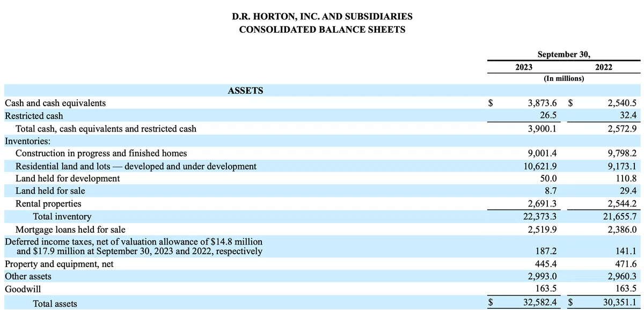
Task: Select the 'Inventories:' label
Action: (x=27, y=141)
